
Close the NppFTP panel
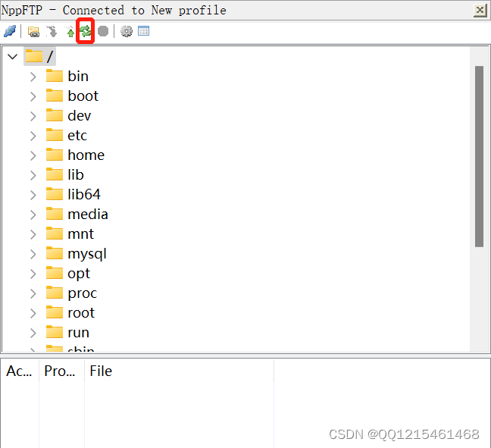480,11
